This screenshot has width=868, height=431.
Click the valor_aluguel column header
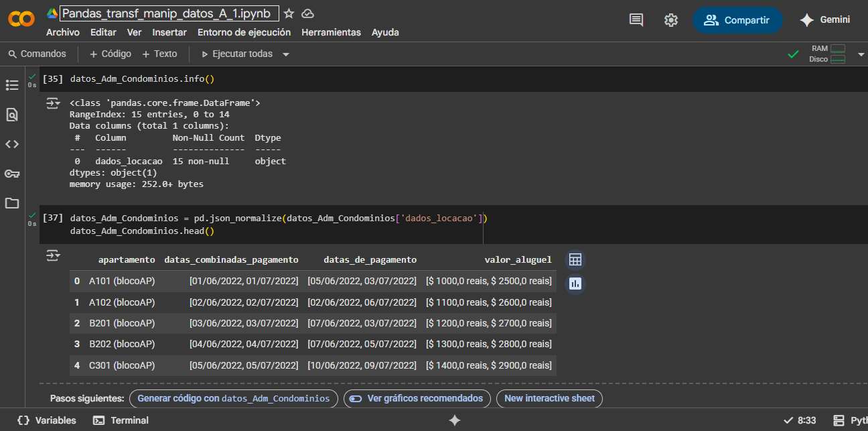point(518,259)
